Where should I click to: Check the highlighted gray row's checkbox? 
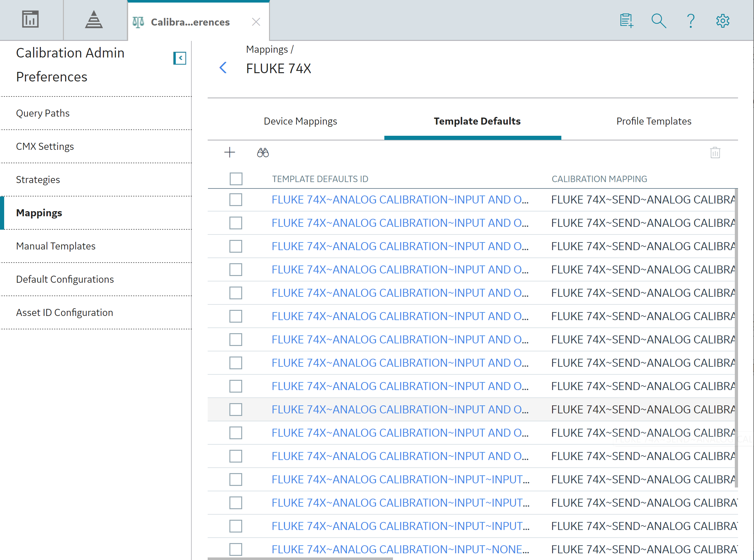(236, 410)
